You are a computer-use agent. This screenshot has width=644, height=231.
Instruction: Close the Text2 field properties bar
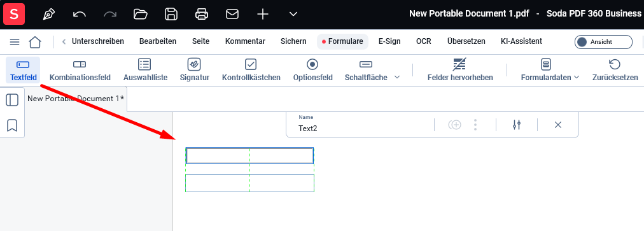click(x=557, y=125)
